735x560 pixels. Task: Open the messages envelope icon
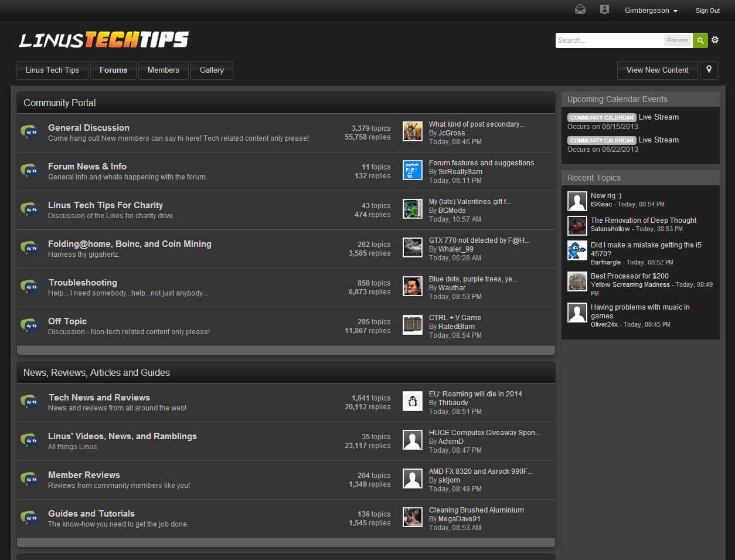click(580, 9)
